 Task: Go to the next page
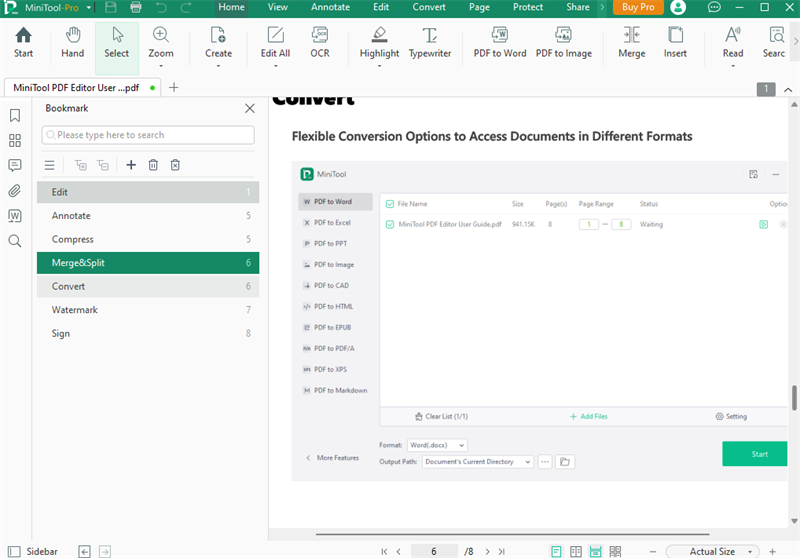coord(487,551)
